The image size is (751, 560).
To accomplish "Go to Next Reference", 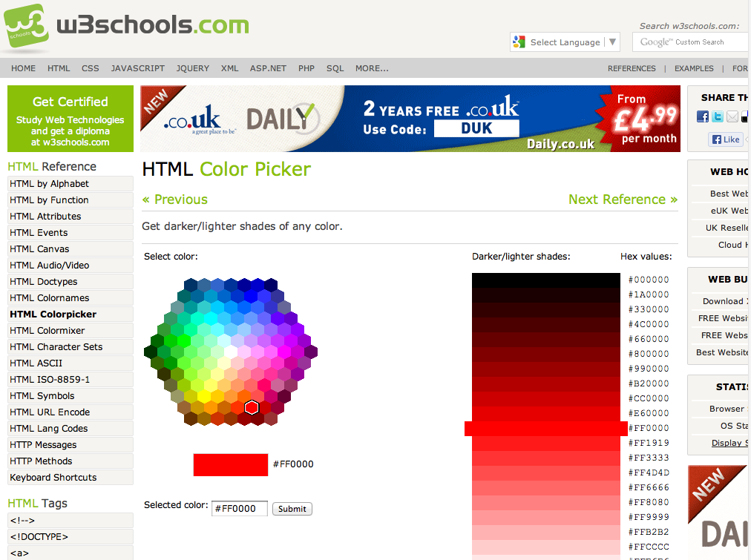I will coord(622,200).
